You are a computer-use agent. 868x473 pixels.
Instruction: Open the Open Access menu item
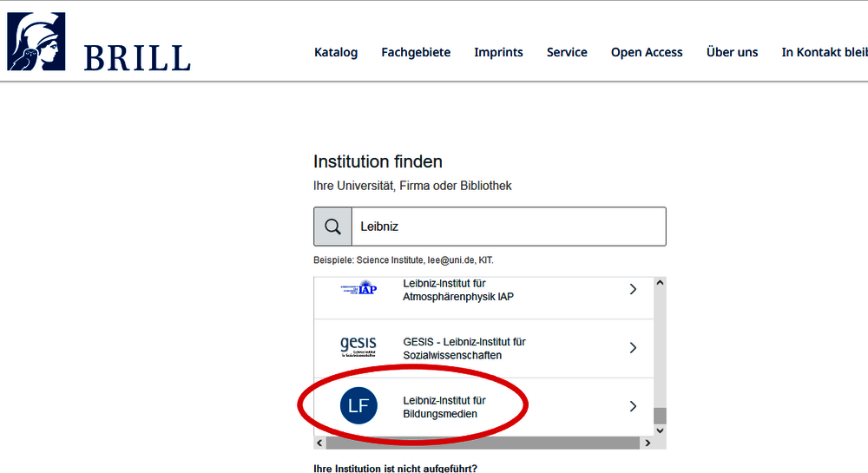point(647,52)
